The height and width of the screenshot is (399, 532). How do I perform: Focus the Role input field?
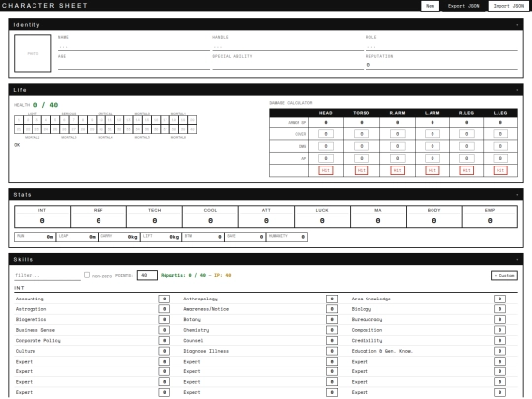click(441, 47)
